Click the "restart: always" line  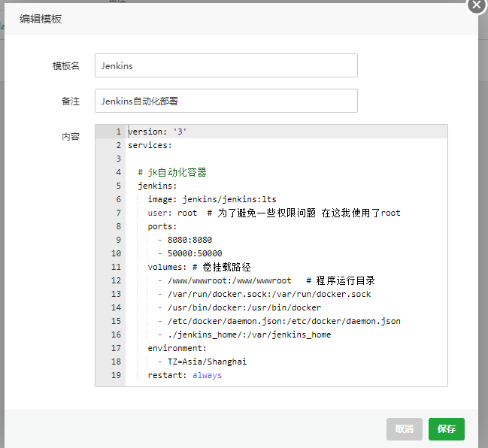[184, 375]
